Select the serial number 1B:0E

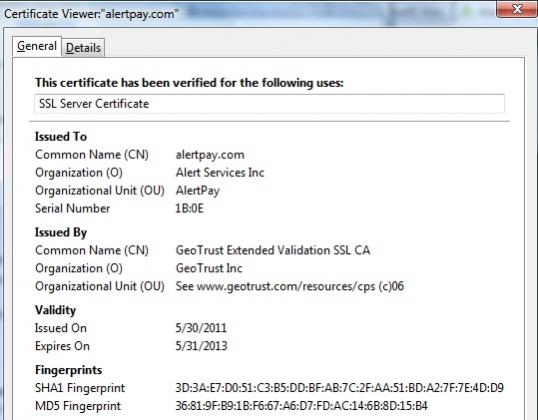189,208
